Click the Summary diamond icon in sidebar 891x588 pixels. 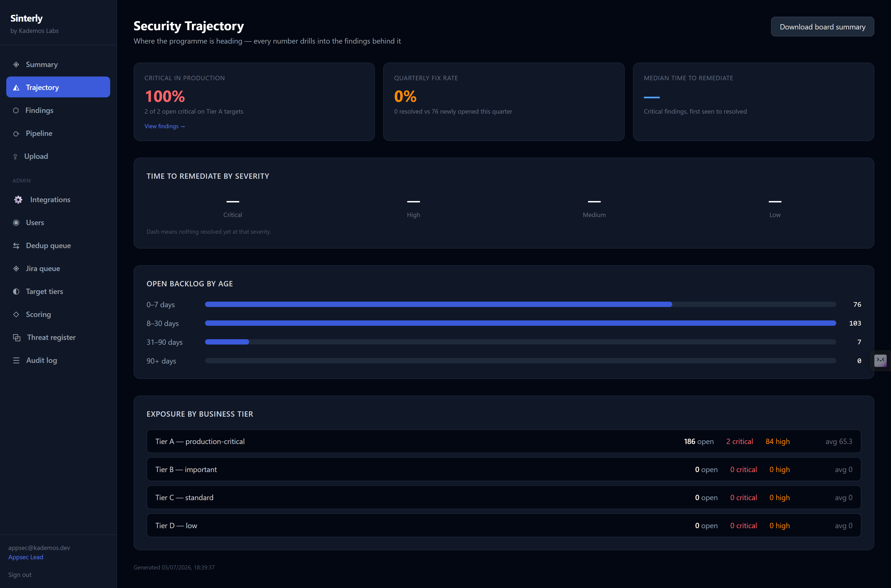[x=16, y=64]
